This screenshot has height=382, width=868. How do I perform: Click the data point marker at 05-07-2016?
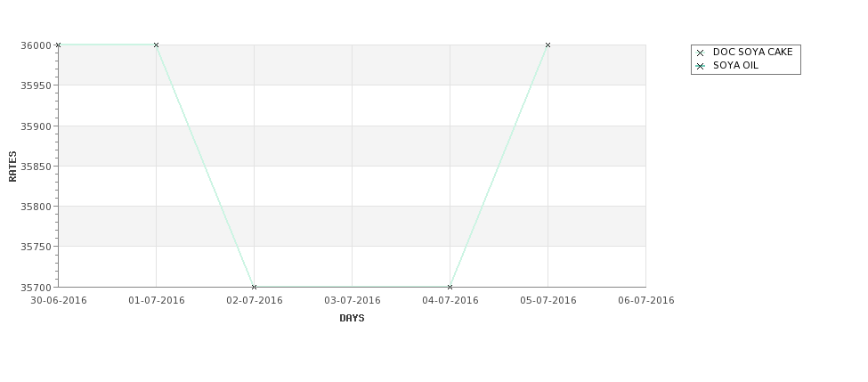point(548,45)
